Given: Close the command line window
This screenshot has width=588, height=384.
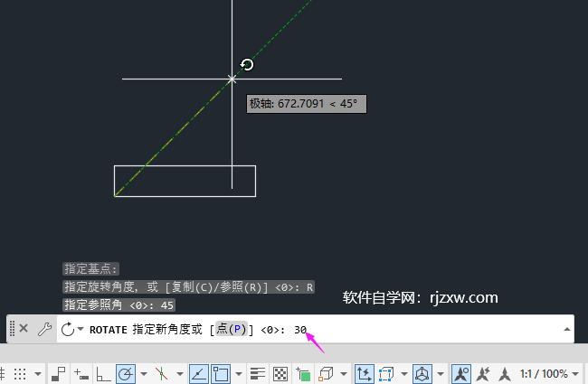Looking at the screenshot, I should 24,329.
